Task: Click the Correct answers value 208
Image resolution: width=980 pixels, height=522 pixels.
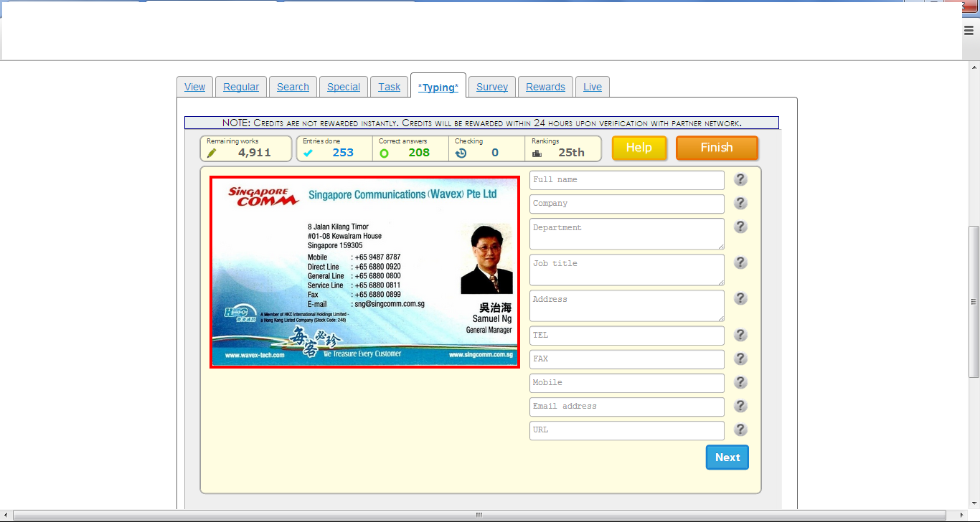Action: (x=419, y=153)
